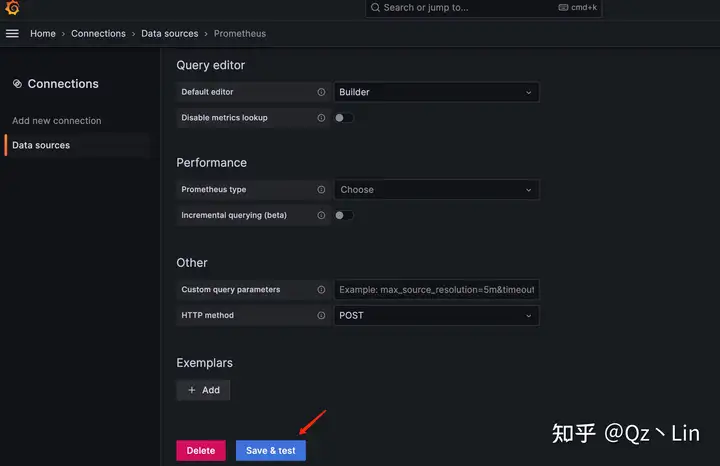Open the Prometheus type Choose dropdown
The image size is (720, 466).
pyautogui.click(x=436, y=190)
